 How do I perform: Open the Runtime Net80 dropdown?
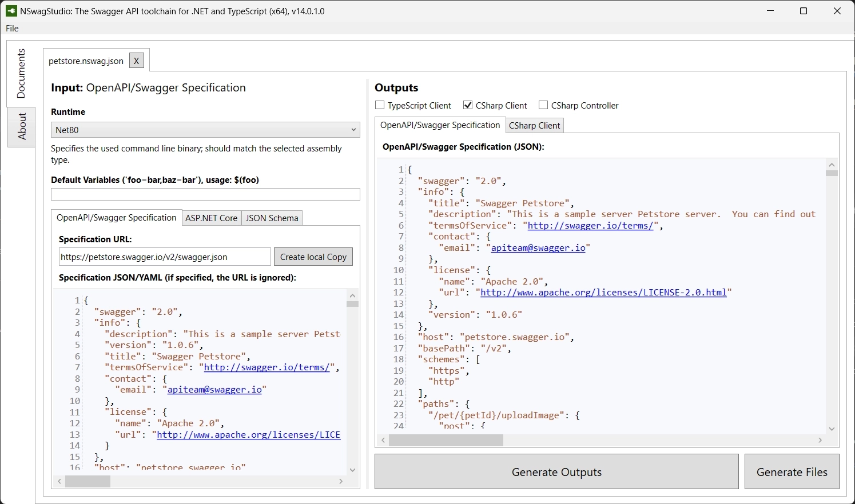tap(205, 130)
